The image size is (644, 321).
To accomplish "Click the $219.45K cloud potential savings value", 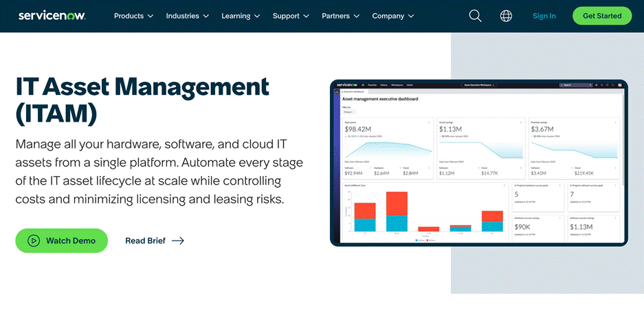I will pos(584,173).
